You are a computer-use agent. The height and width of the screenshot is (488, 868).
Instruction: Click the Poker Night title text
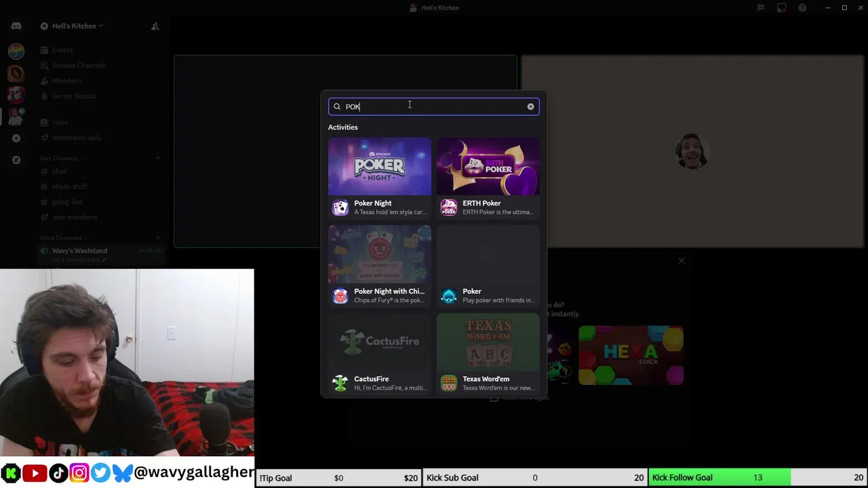pos(372,203)
